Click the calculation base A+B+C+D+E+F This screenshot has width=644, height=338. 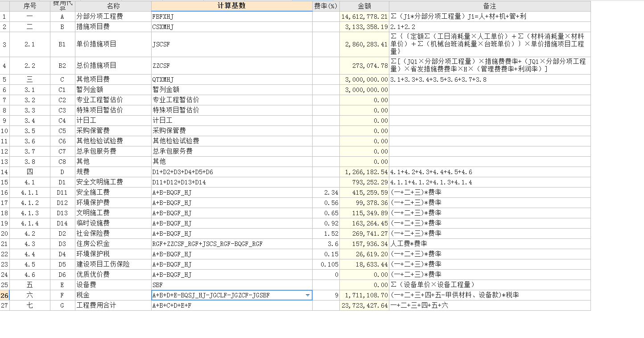pyautogui.click(x=232, y=305)
